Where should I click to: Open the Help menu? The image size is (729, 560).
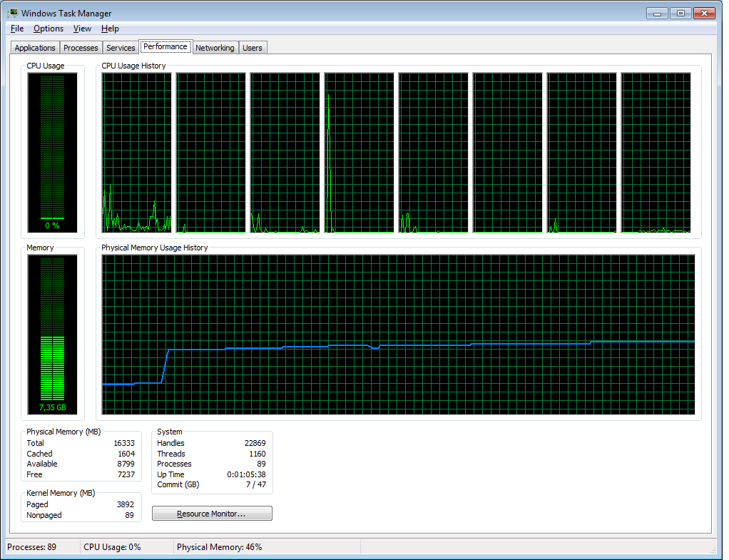click(110, 29)
